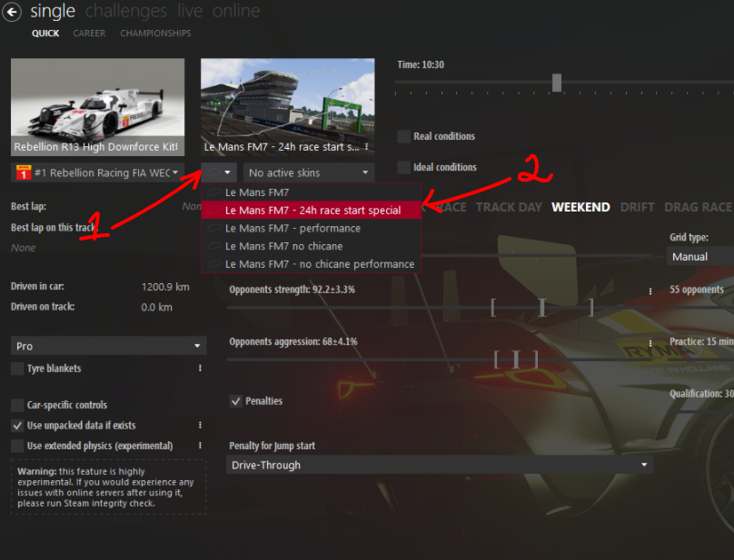
Task: Open the Pro assists preset dropdown
Action: 109,346
